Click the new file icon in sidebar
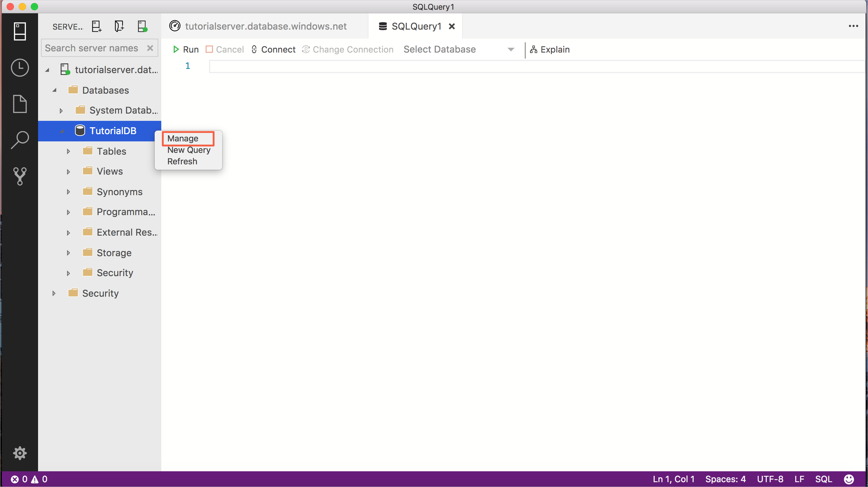Viewport: 868px width, 487px height. point(20,104)
